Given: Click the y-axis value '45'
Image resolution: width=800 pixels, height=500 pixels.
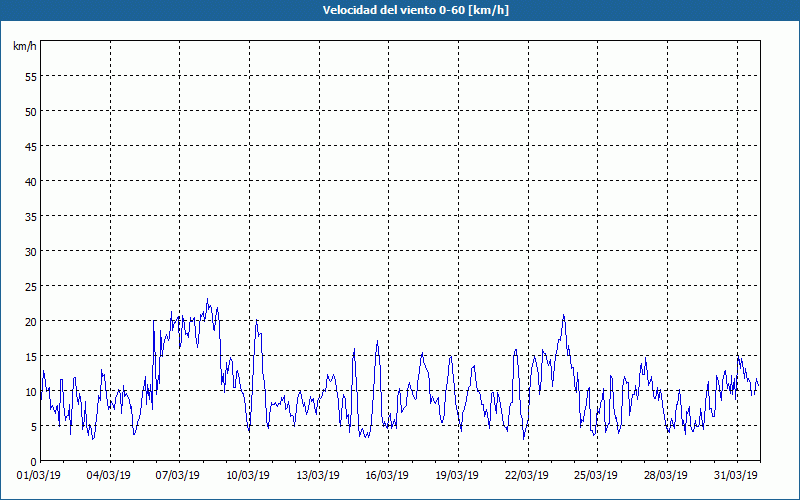Looking at the screenshot, I should [x=31, y=146].
